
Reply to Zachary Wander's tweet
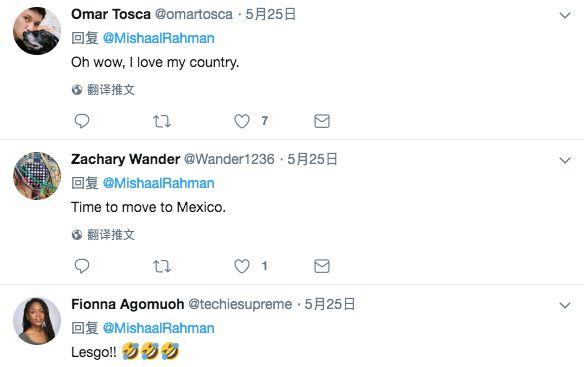(x=82, y=266)
